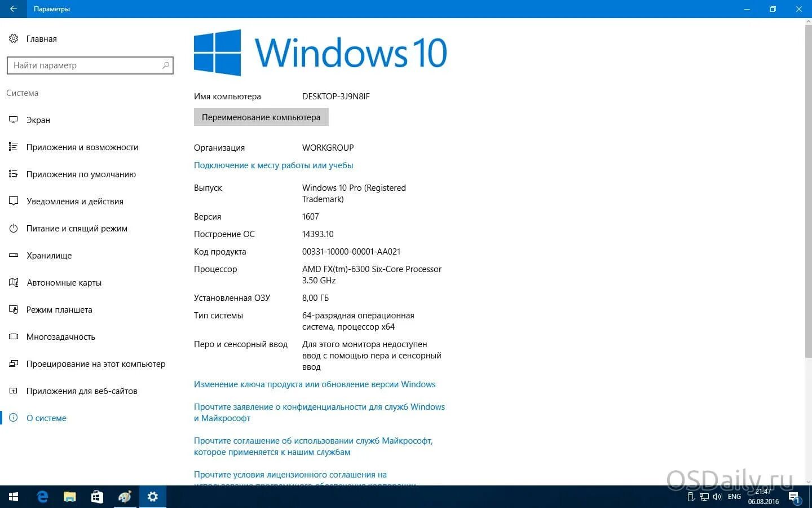Click the Питание power icon
The height and width of the screenshot is (508, 812).
click(14, 228)
